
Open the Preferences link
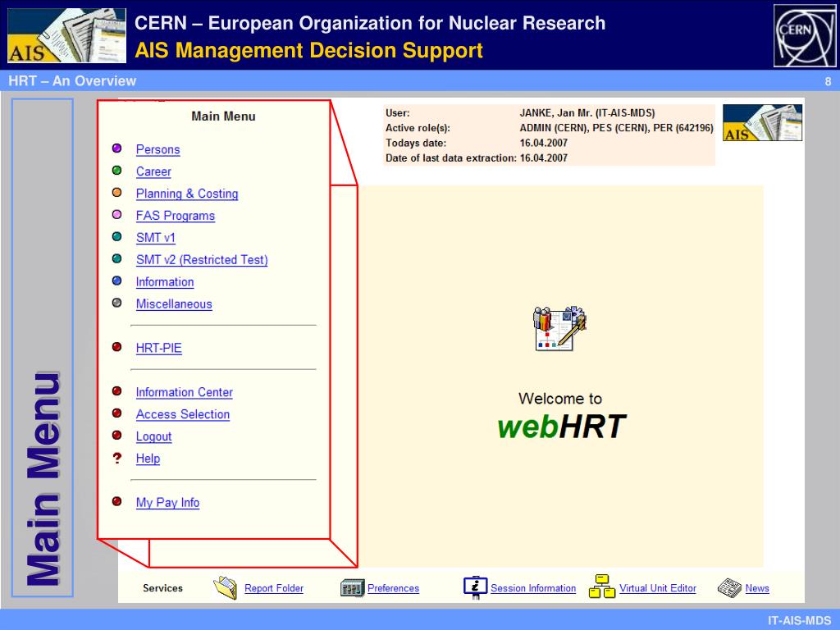pyautogui.click(x=393, y=588)
